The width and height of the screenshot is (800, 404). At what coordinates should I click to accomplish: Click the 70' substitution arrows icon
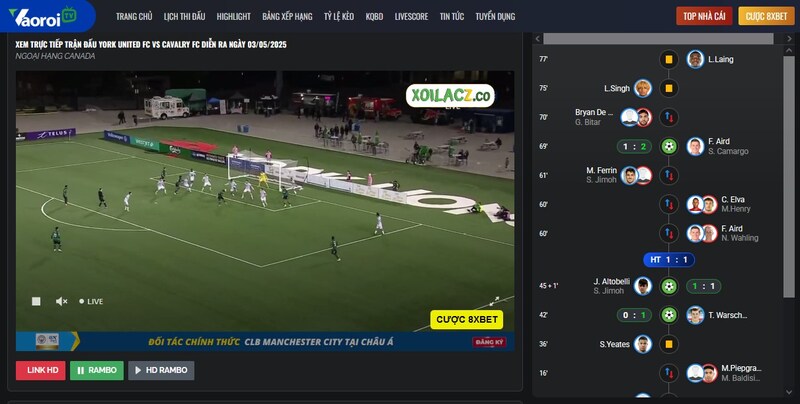pos(669,117)
